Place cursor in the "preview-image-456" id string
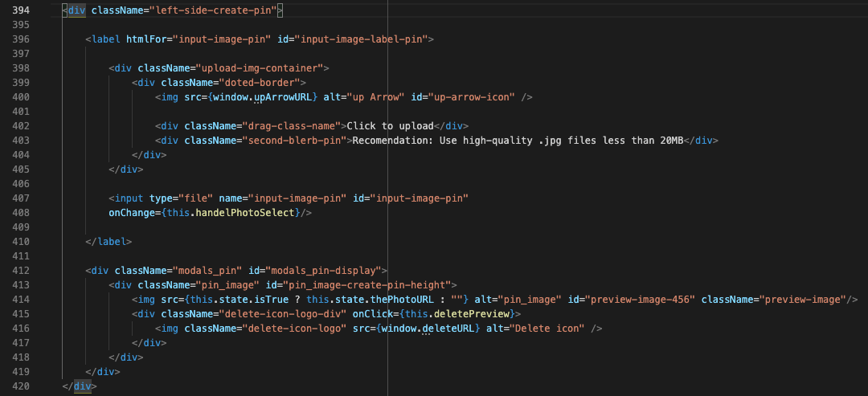 coord(637,299)
